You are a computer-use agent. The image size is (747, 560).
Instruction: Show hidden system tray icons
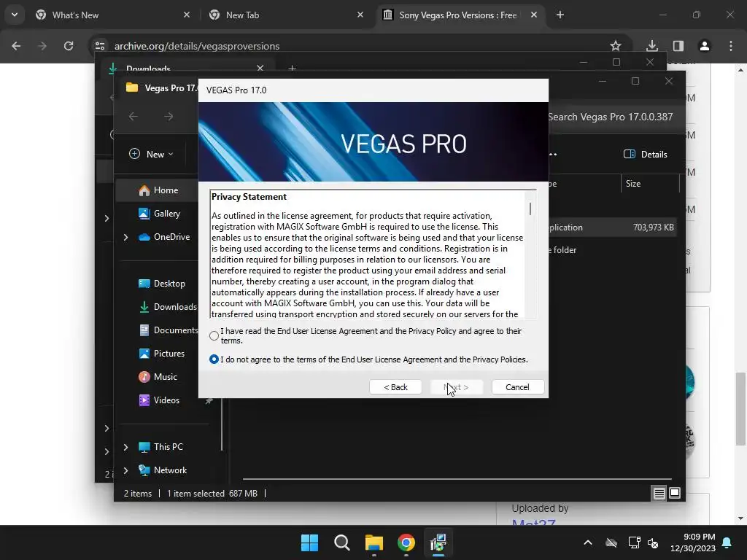[x=588, y=542]
